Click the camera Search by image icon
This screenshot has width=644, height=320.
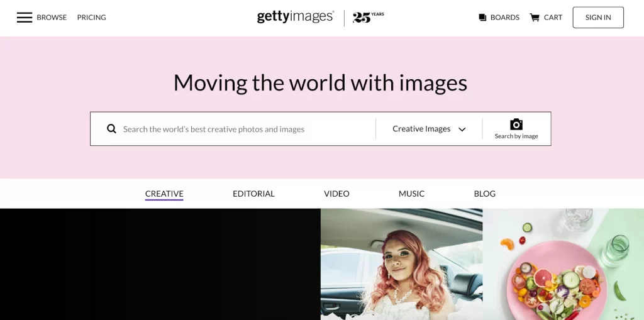point(516,124)
